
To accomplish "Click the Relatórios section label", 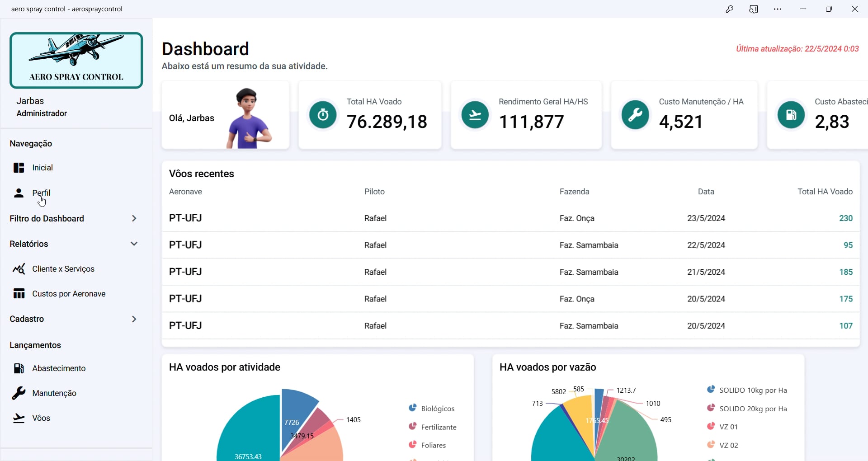I will coord(29,244).
